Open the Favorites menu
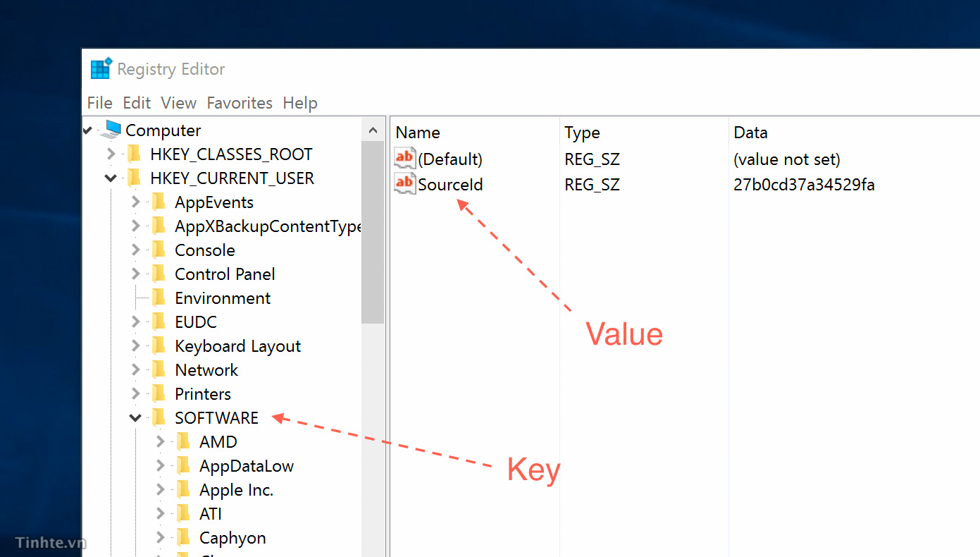Screen dimensions: 980x557 click(240, 103)
